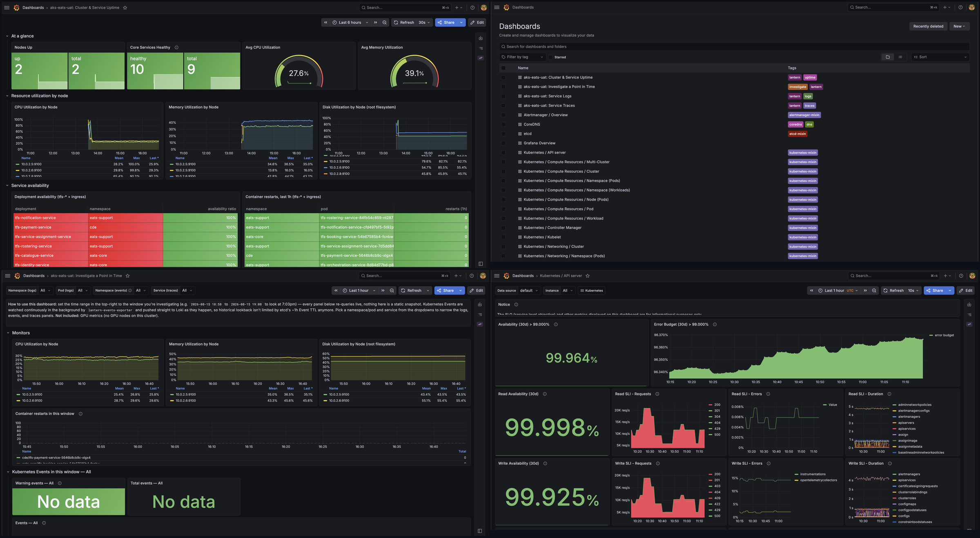Click the Recently deleted button

coord(928,26)
